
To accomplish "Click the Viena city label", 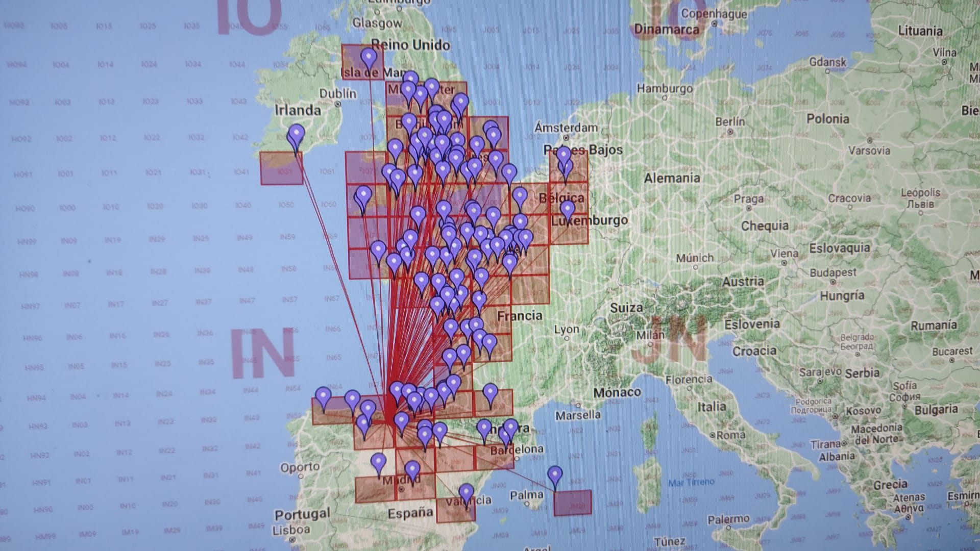I will (784, 254).
